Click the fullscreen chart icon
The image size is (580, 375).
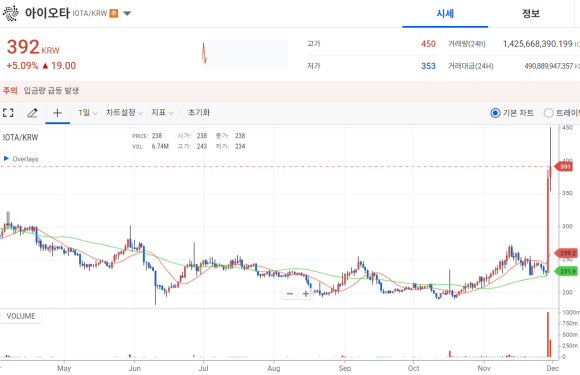tap(8, 113)
